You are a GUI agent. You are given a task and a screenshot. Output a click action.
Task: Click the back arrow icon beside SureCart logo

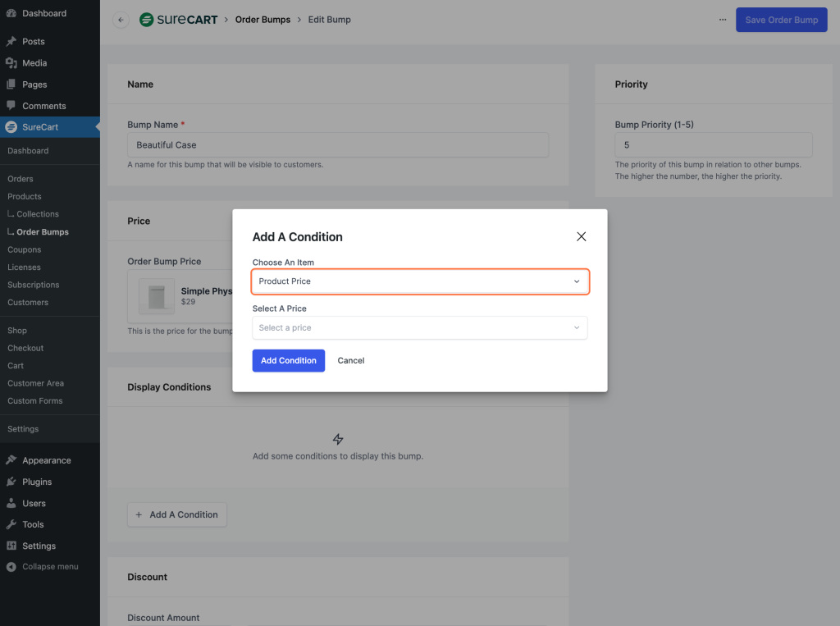click(121, 20)
